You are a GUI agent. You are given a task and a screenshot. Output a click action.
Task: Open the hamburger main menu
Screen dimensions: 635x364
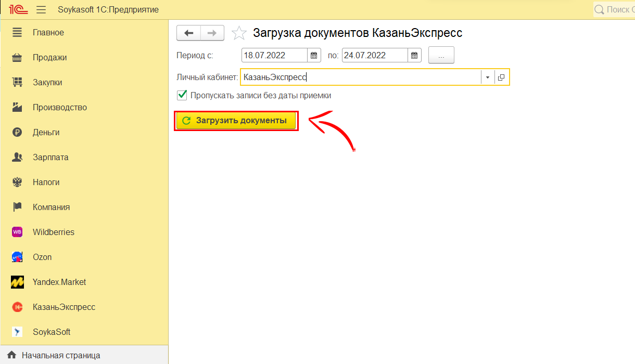(x=41, y=10)
